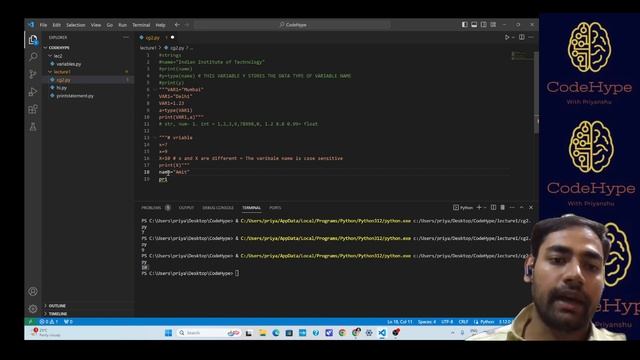Run the Python file with the play button

click(507, 37)
